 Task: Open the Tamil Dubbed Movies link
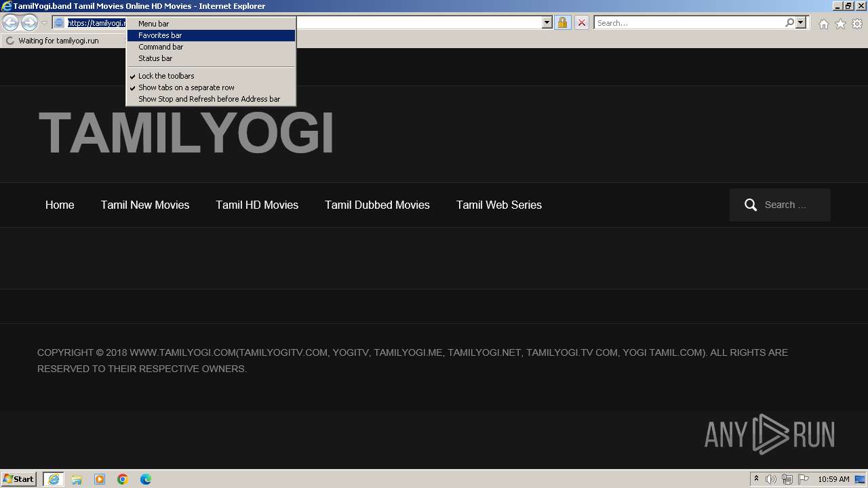click(x=377, y=205)
